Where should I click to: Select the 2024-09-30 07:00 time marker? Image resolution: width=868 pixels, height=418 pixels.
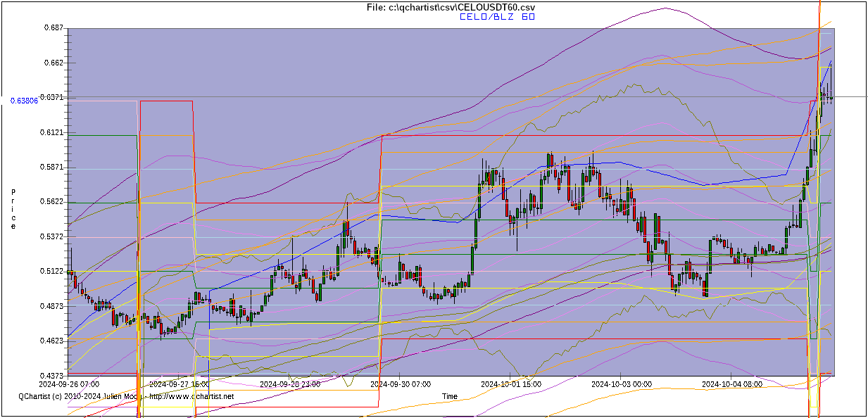coord(401,384)
